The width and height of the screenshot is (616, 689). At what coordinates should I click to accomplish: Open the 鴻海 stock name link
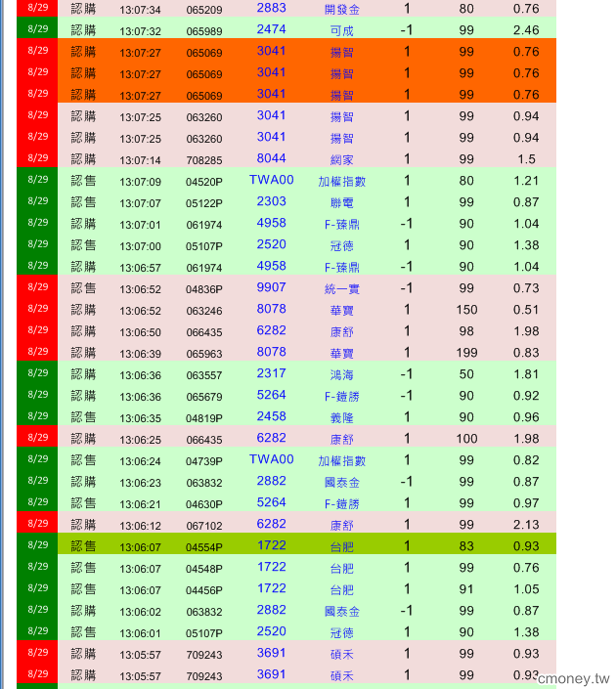342,375
